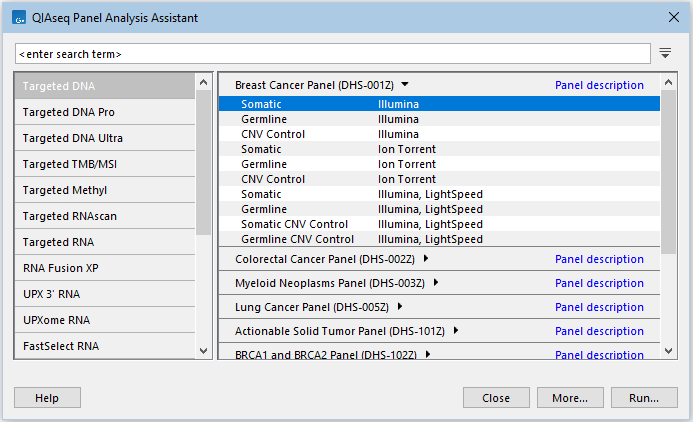Select Targeted TMB/MSI category
693x422 pixels.
[x=105, y=164]
